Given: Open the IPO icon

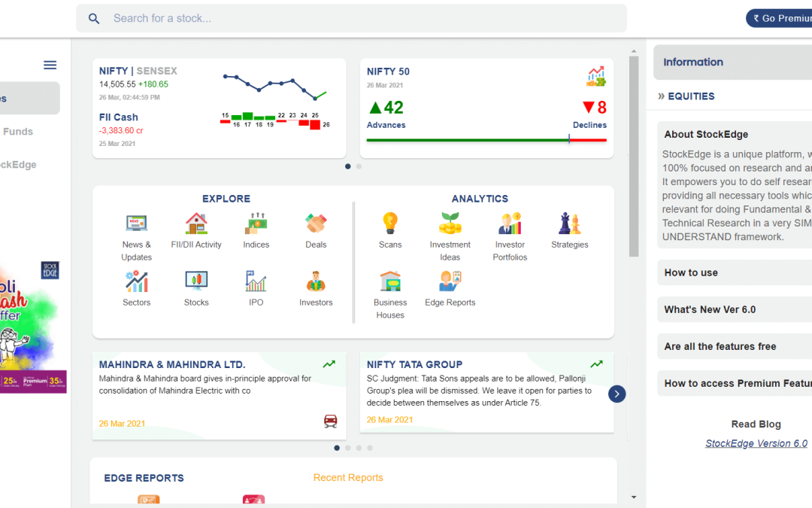Looking at the screenshot, I should [x=256, y=281].
